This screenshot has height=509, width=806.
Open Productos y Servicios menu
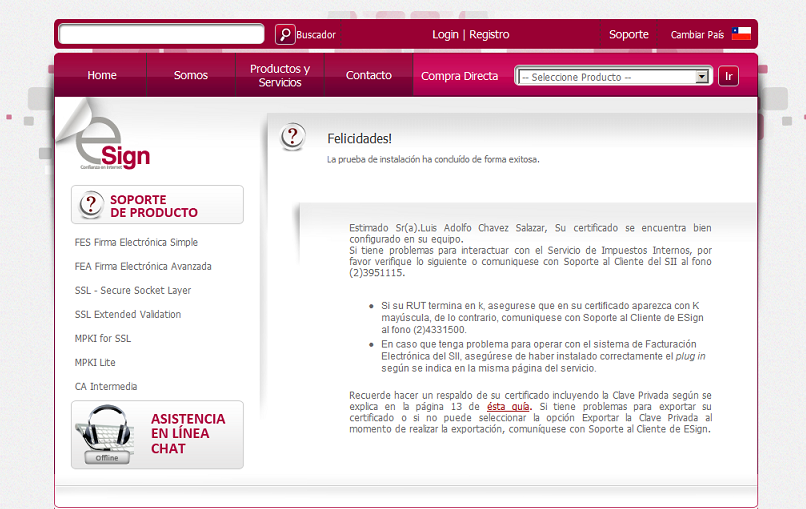280,76
